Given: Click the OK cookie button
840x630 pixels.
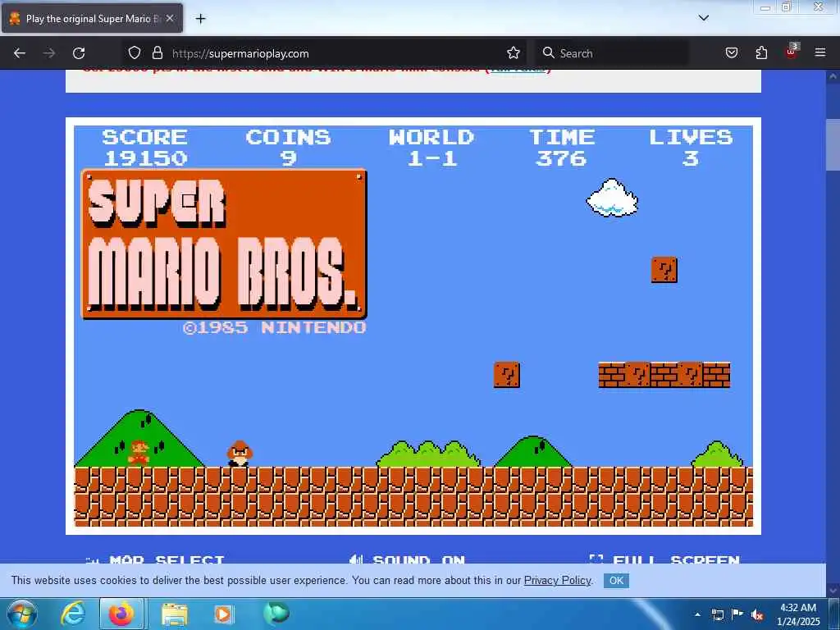Looking at the screenshot, I should 616,581.
